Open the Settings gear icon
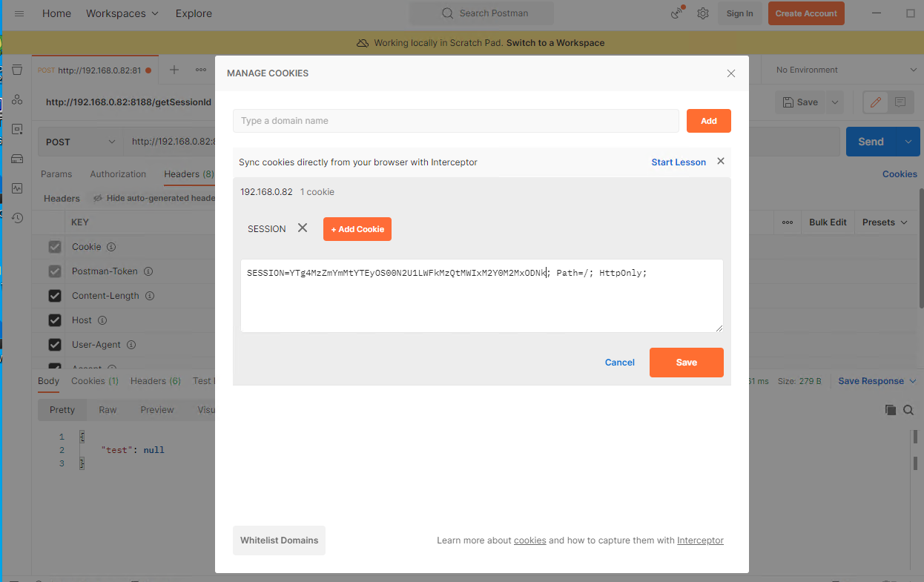 click(x=703, y=13)
